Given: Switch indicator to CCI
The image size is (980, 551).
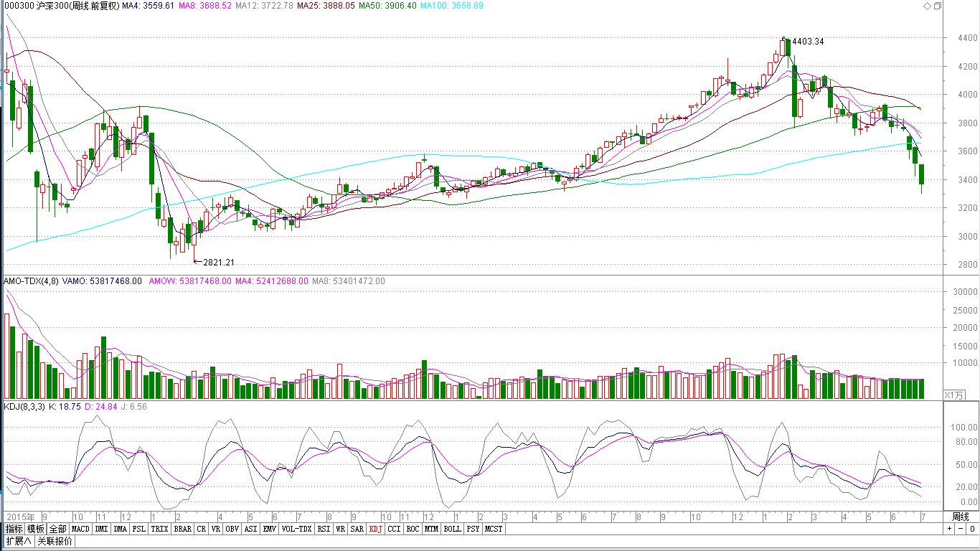Looking at the screenshot, I should click(394, 529).
